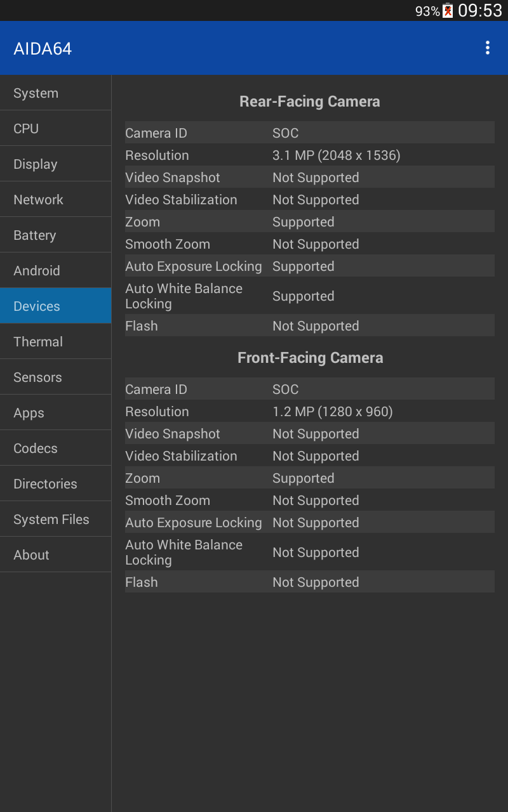Tap front Auto Exposure Locking Not Supported row
The height and width of the screenshot is (812, 508).
pos(310,522)
